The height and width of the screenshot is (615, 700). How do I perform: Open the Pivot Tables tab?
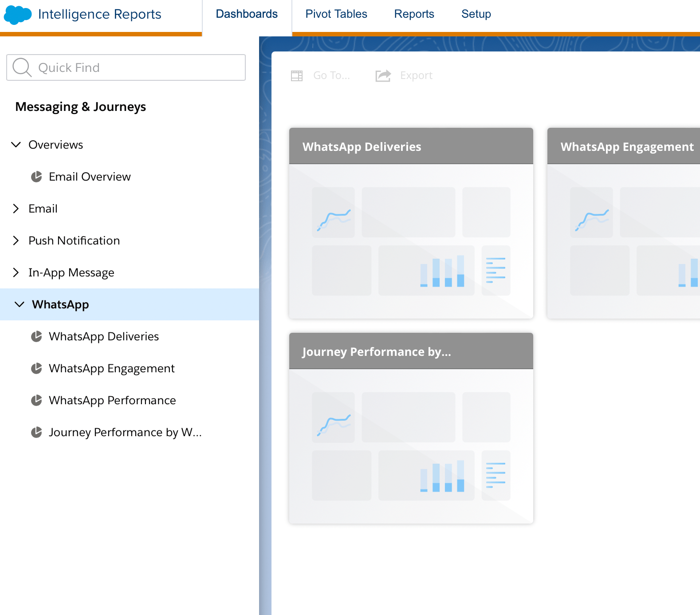[x=336, y=14]
